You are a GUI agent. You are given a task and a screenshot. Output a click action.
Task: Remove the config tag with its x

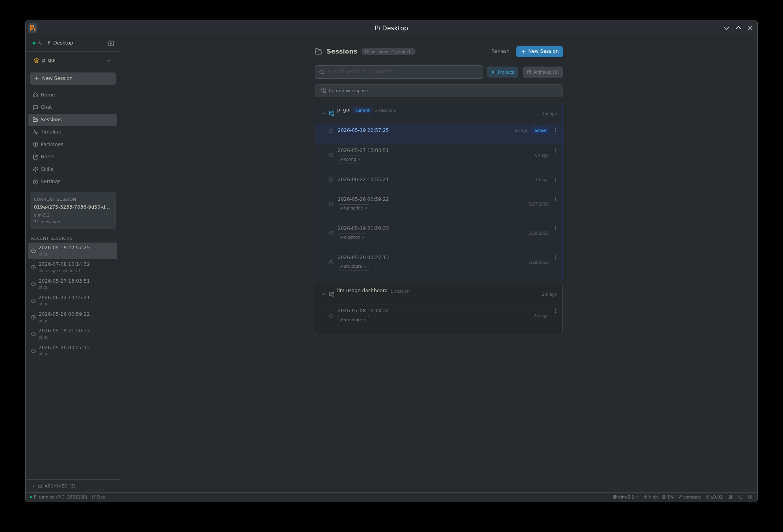coord(359,159)
